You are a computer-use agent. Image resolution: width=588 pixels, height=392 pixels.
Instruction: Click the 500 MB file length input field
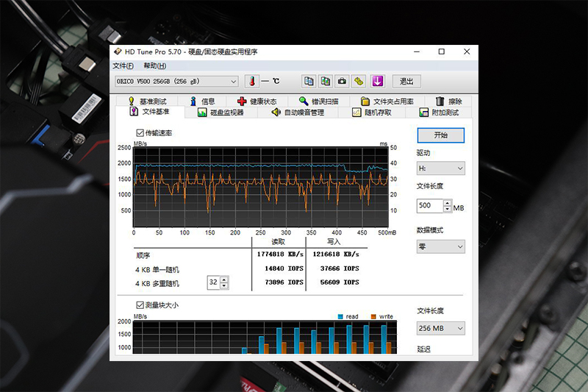pyautogui.click(x=430, y=206)
